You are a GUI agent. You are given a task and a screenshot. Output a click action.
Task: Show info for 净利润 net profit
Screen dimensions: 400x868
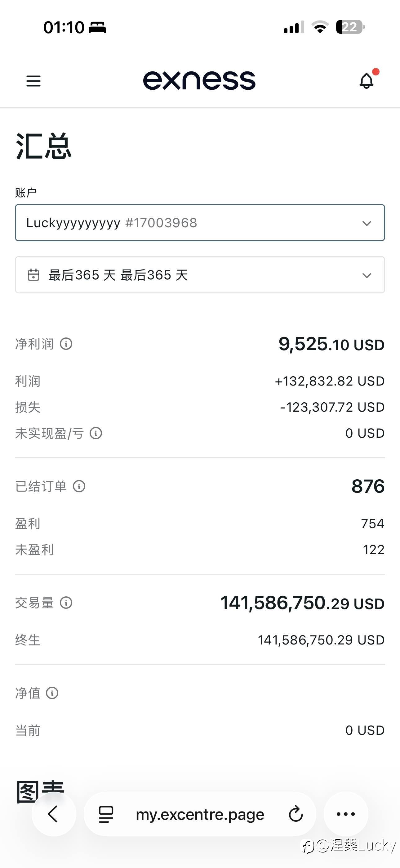click(66, 344)
